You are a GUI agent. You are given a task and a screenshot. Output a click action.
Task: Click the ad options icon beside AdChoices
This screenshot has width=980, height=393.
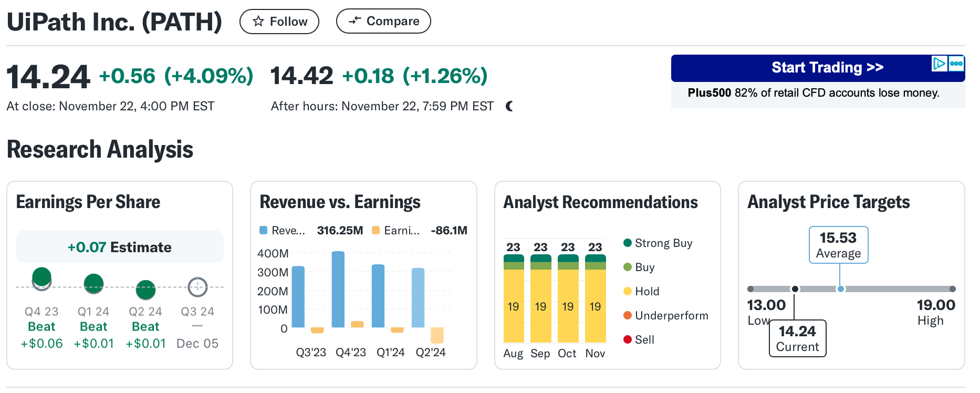tap(956, 64)
